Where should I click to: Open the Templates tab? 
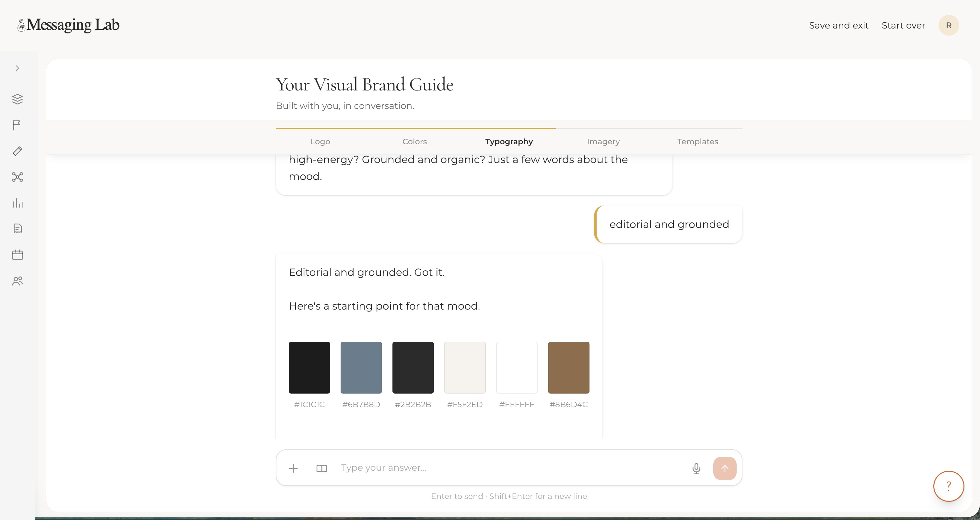(698, 142)
